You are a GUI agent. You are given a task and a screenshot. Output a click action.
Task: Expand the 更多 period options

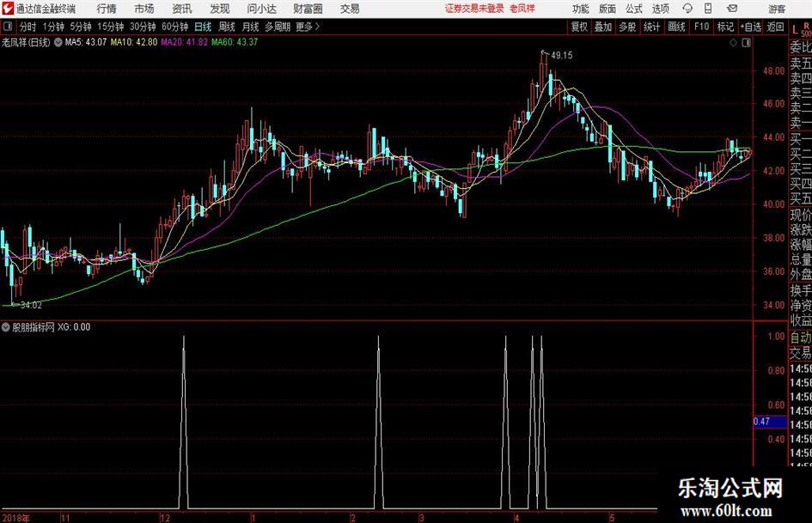tap(308, 27)
